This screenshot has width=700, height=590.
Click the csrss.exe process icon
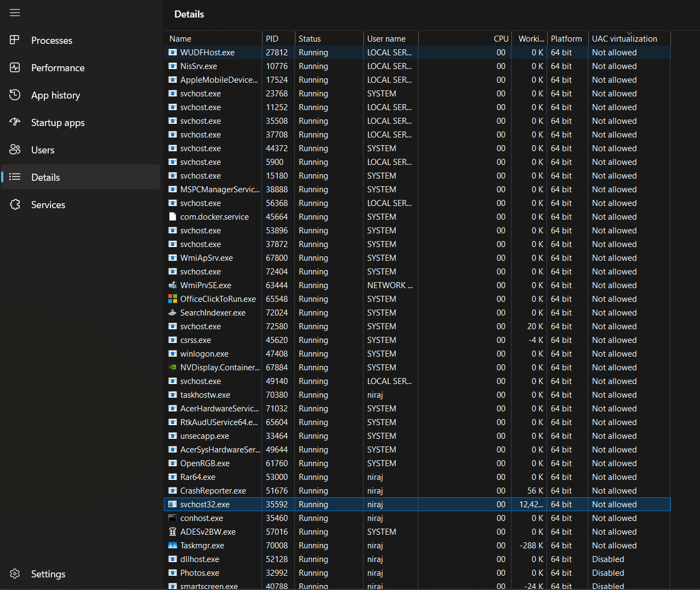click(173, 340)
